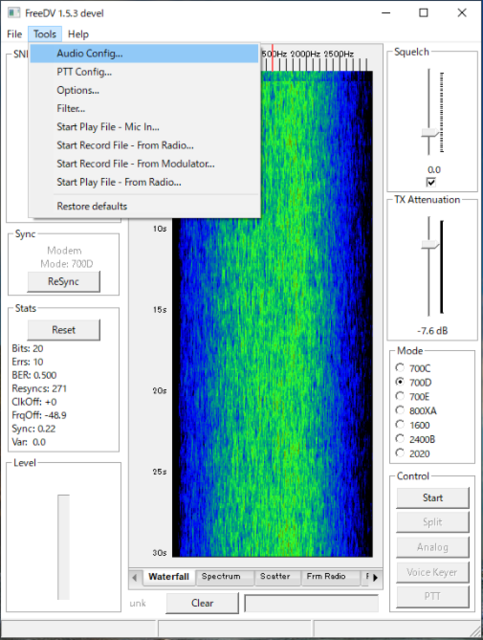The height and width of the screenshot is (640, 483).
Task: Click the FreeDV app icon in title bar
Action: pyautogui.click(x=13, y=13)
